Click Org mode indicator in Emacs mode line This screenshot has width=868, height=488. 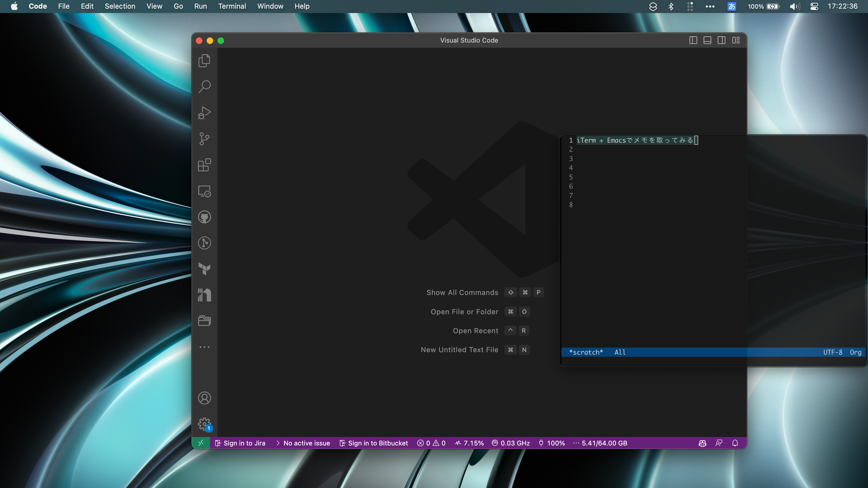coord(855,352)
